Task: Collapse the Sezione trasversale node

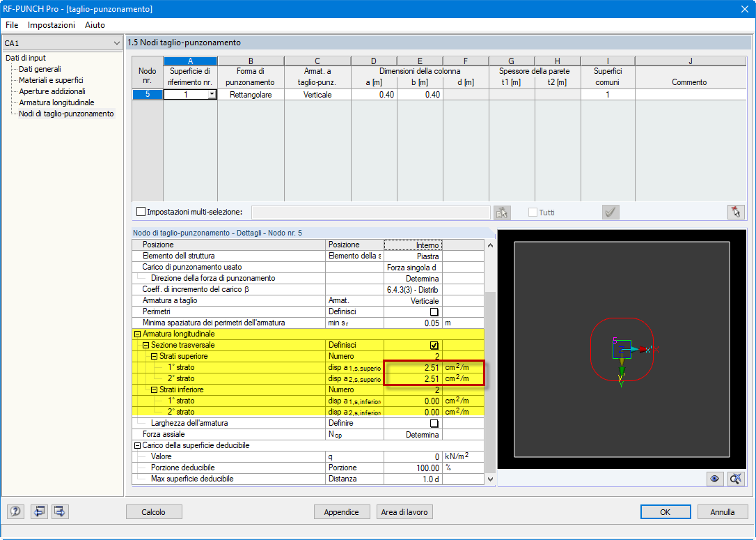Action: [145, 345]
